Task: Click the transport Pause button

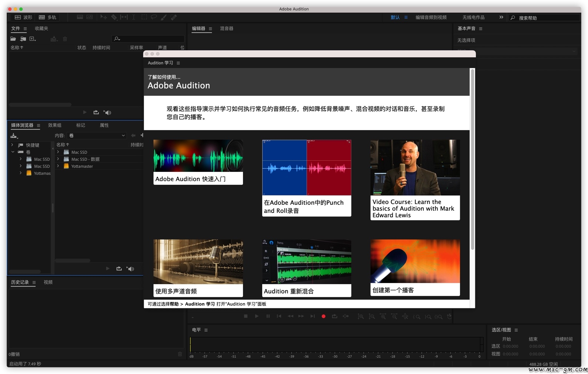Action: [x=268, y=316]
